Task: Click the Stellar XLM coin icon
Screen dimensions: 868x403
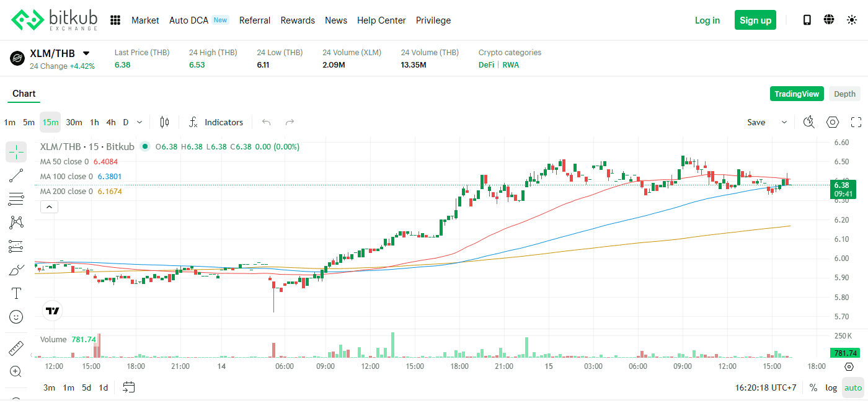Action: pyautogui.click(x=17, y=59)
